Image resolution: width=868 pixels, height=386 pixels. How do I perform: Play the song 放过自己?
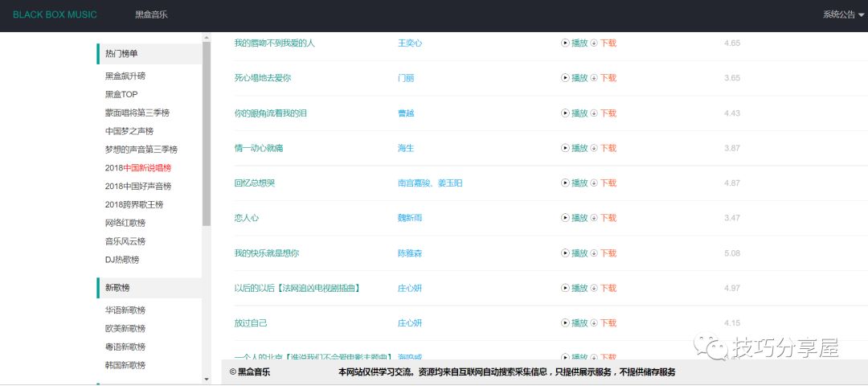point(575,322)
